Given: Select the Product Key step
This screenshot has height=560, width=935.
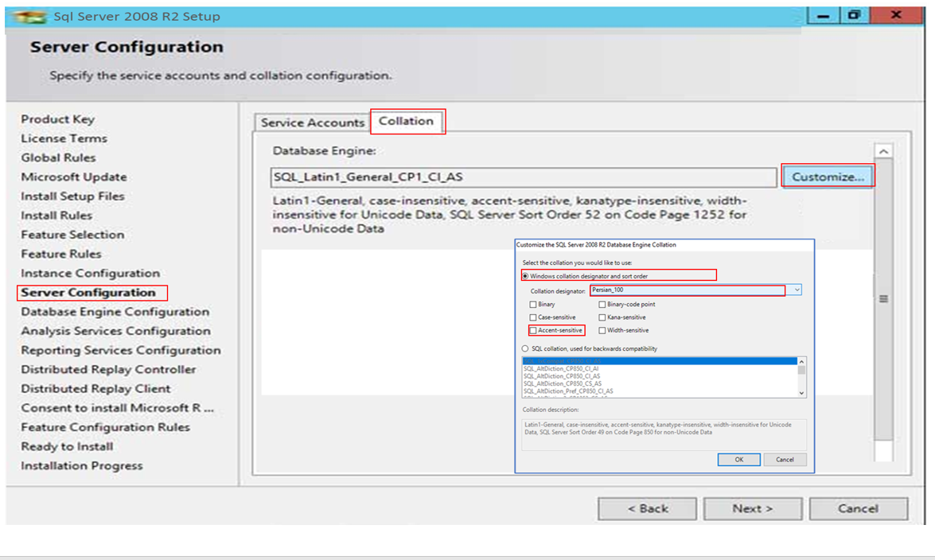Looking at the screenshot, I should click(x=58, y=119).
